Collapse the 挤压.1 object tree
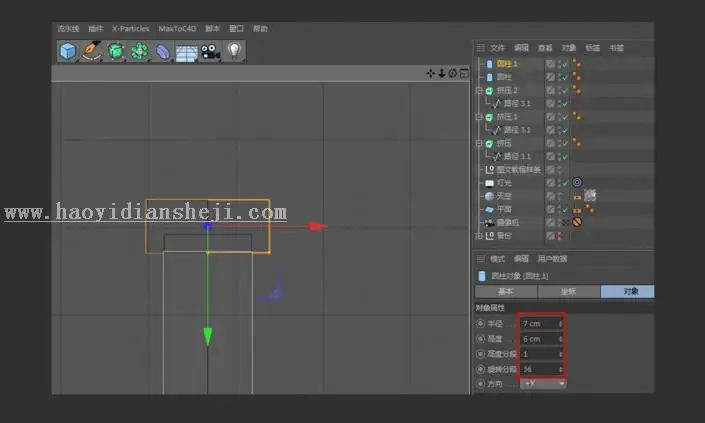The width and height of the screenshot is (705, 423). (479, 117)
